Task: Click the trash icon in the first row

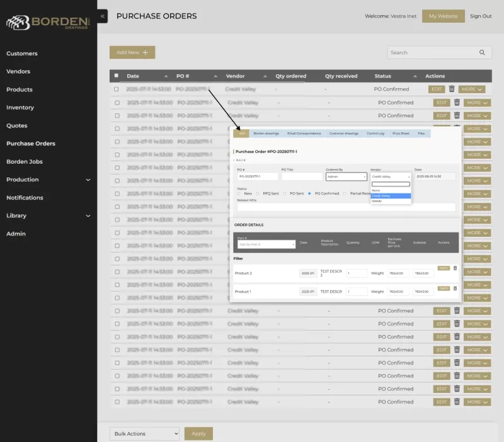Action: 452,89
